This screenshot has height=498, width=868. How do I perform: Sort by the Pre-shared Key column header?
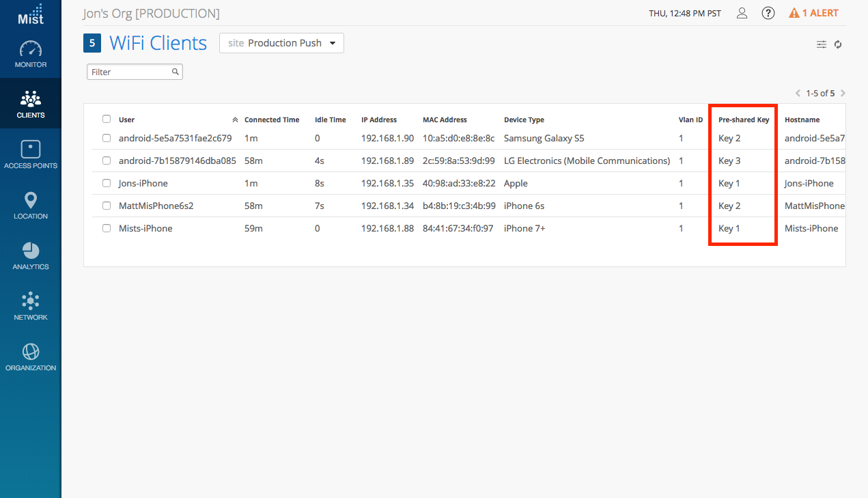click(743, 120)
